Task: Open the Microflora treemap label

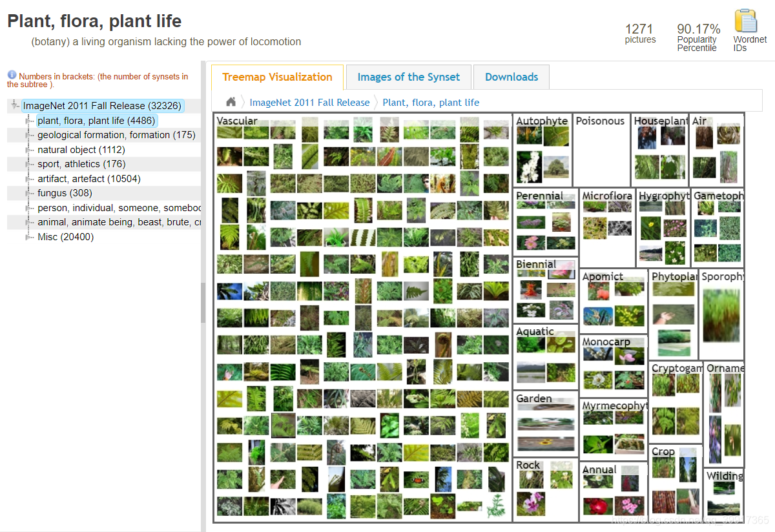Action: coord(607,196)
